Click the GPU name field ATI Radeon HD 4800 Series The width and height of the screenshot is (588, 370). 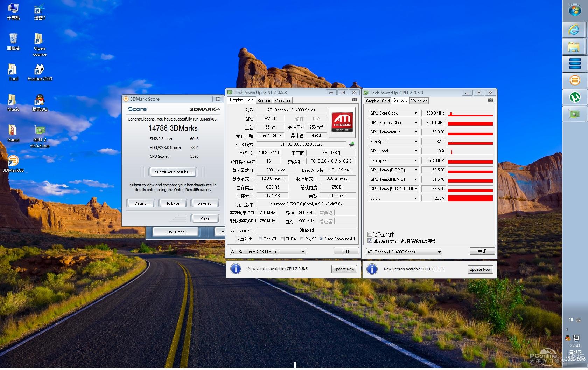(x=291, y=110)
